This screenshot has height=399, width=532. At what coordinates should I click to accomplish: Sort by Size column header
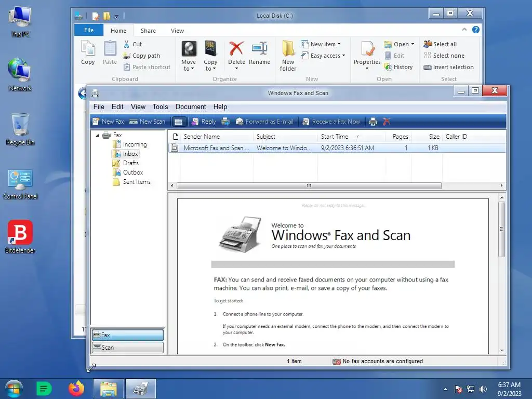point(427,137)
